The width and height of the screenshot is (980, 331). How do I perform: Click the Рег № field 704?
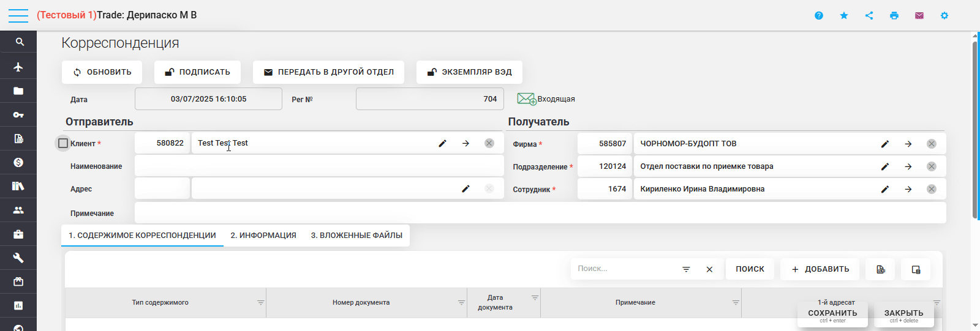point(429,99)
